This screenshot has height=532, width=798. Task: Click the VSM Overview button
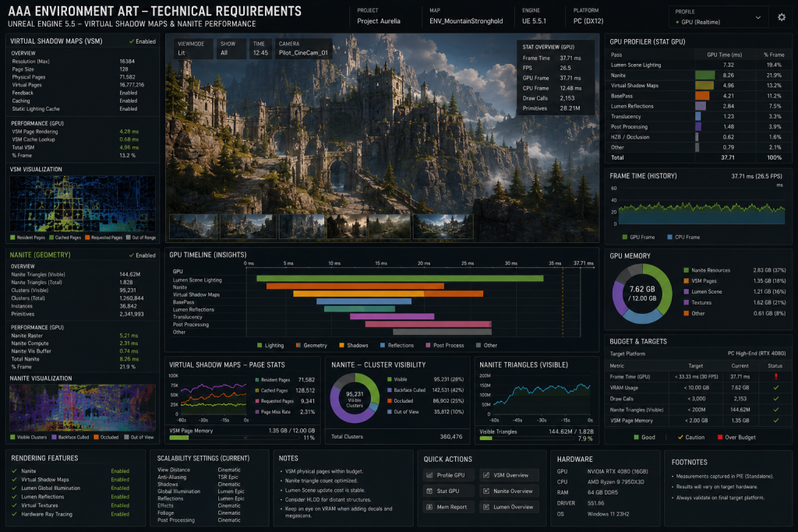click(510, 475)
